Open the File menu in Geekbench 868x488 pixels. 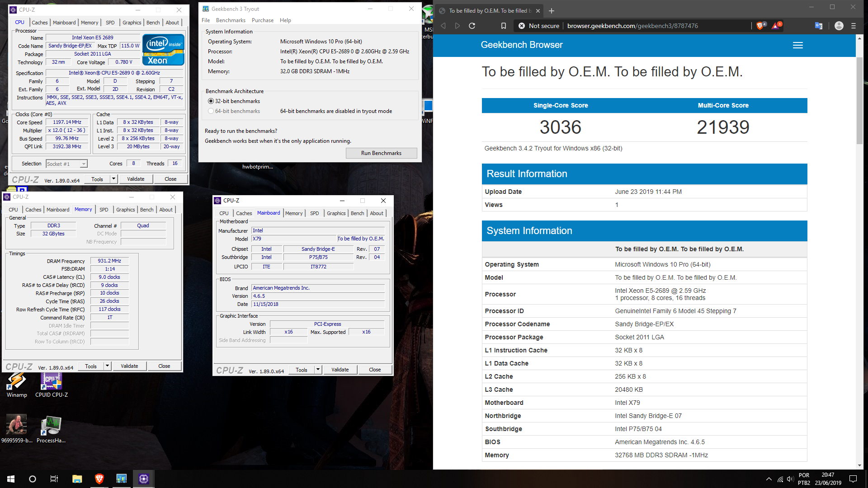pos(206,20)
